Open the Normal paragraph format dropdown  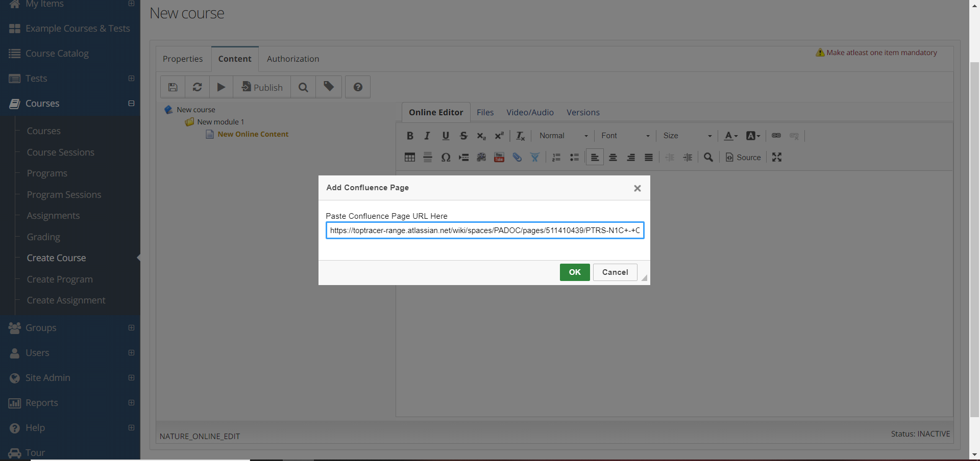click(563, 136)
